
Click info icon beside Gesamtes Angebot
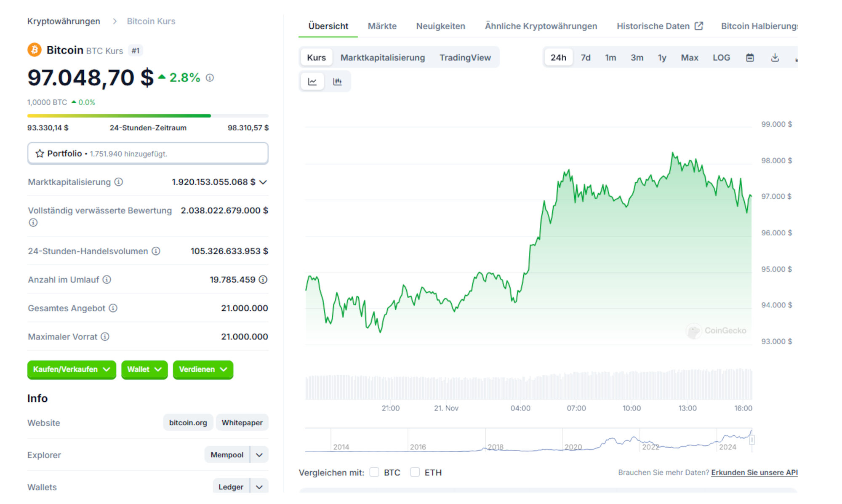tap(113, 308)
